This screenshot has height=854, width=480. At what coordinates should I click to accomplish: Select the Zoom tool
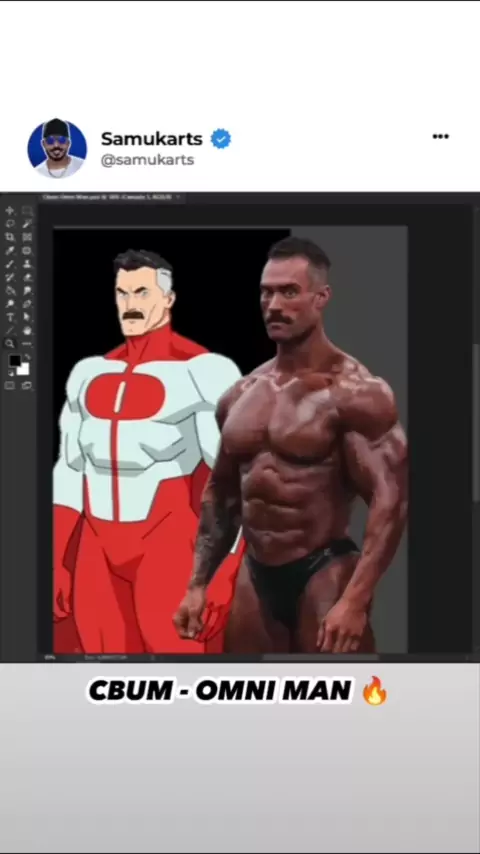click(x=9, y=344)
